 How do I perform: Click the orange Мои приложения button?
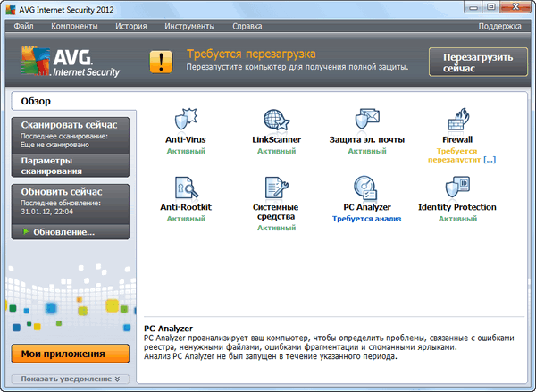(71, 352)
